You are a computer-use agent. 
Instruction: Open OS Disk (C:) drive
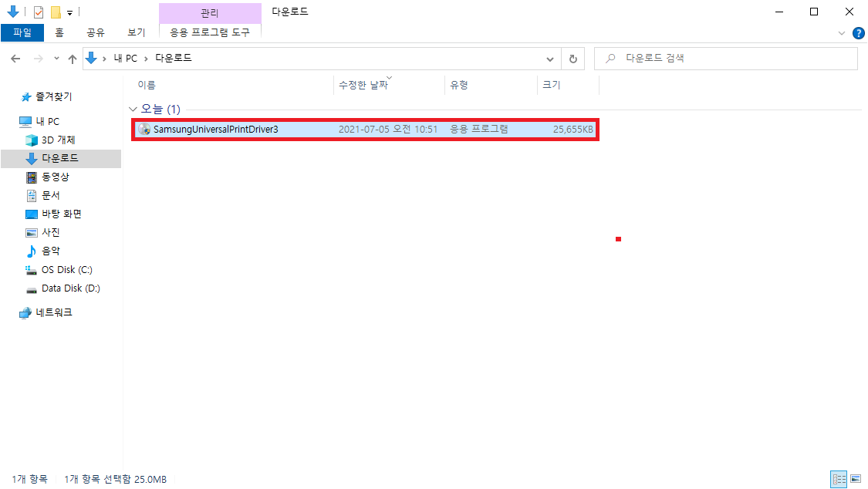click(x=67, y=269)
